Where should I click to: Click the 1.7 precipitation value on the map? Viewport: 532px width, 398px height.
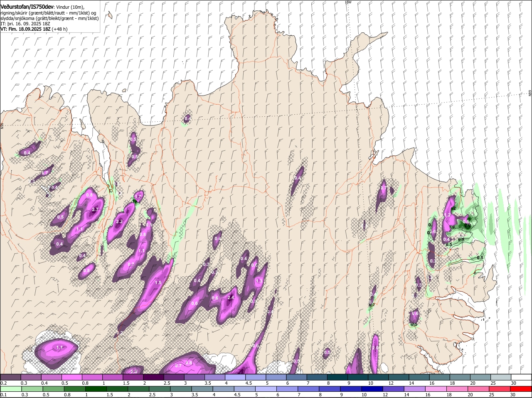[x=138, y=196]
